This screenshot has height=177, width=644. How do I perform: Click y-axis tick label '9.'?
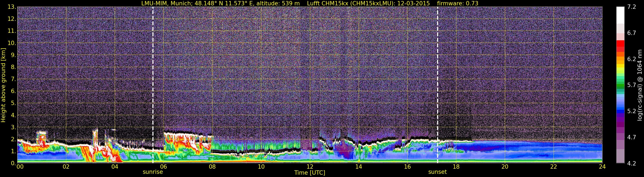pos(13,55)
